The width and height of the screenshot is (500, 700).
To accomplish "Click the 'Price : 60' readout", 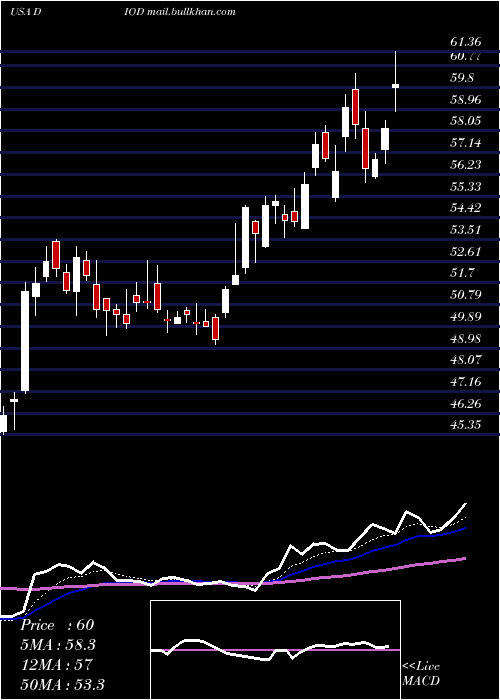I will point(57,625).
